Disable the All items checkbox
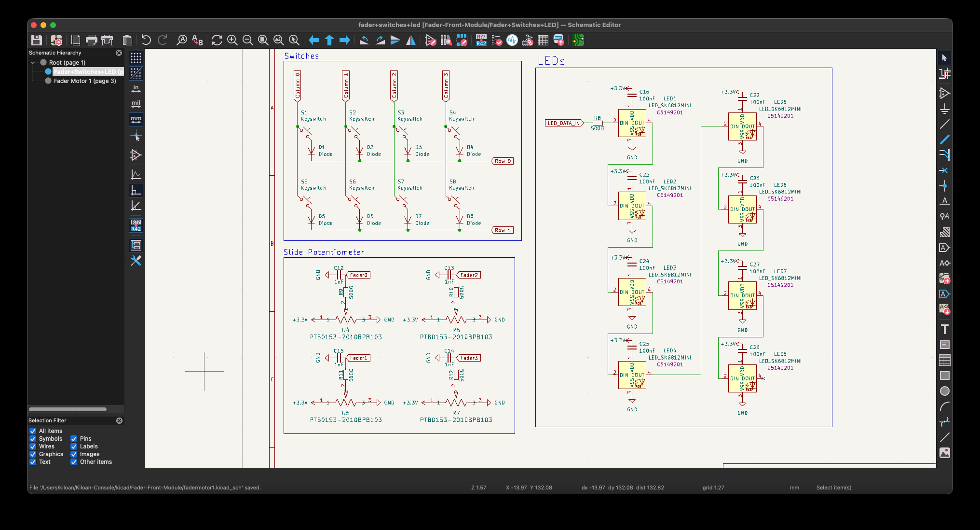Image resolution: width=980 pixels, height=530 pixels. click(x=33, y=431)
